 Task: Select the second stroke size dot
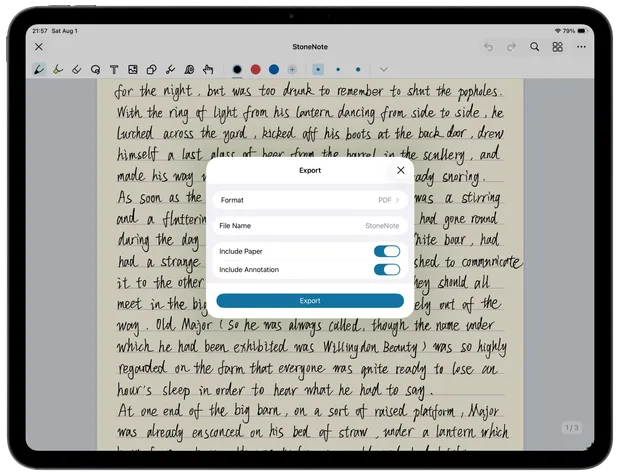[338, 70]
